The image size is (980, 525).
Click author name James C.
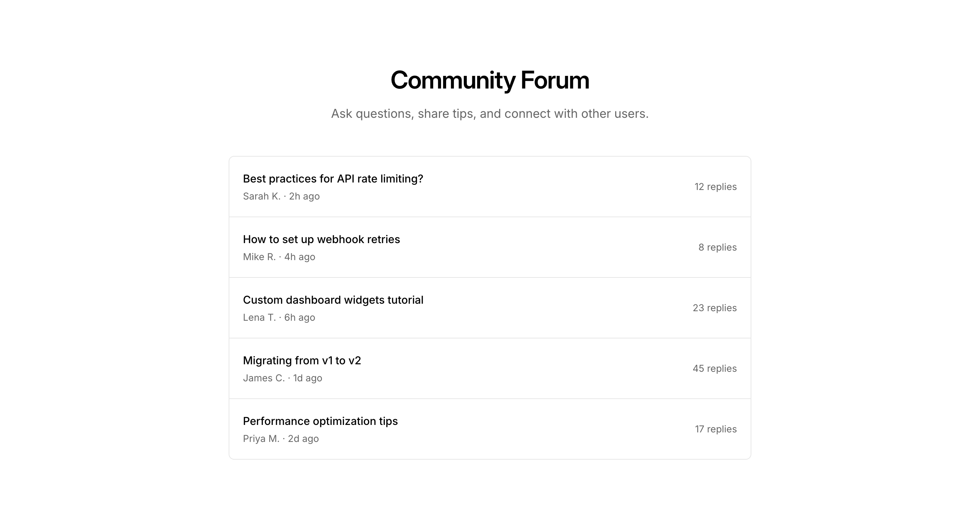[264, 378]
